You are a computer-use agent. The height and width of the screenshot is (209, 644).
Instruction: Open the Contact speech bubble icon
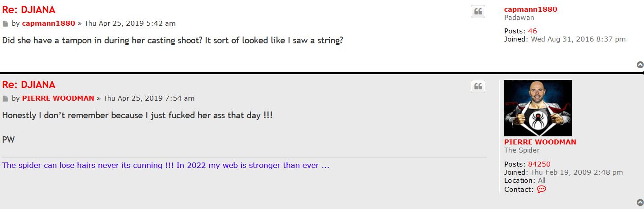[542, 189]
